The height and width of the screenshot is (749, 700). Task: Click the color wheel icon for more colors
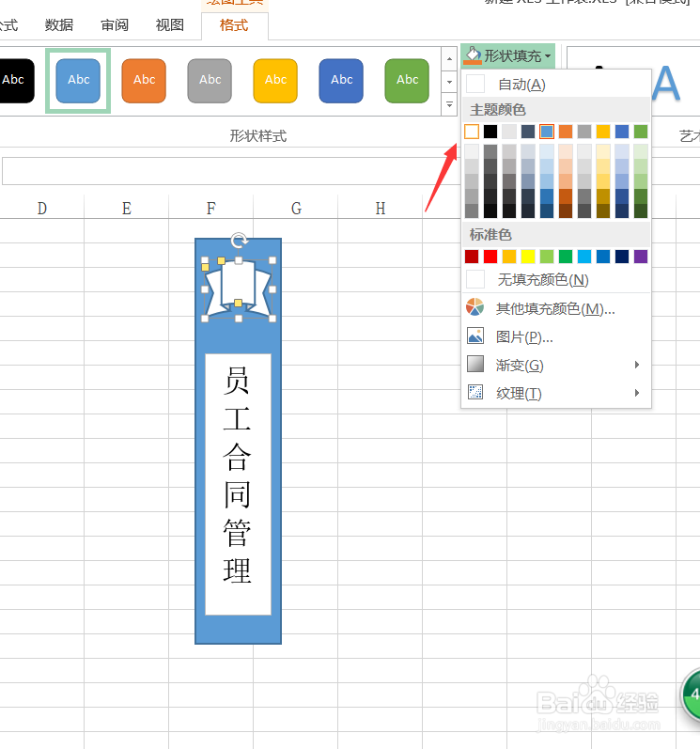[x=475, y=307]
